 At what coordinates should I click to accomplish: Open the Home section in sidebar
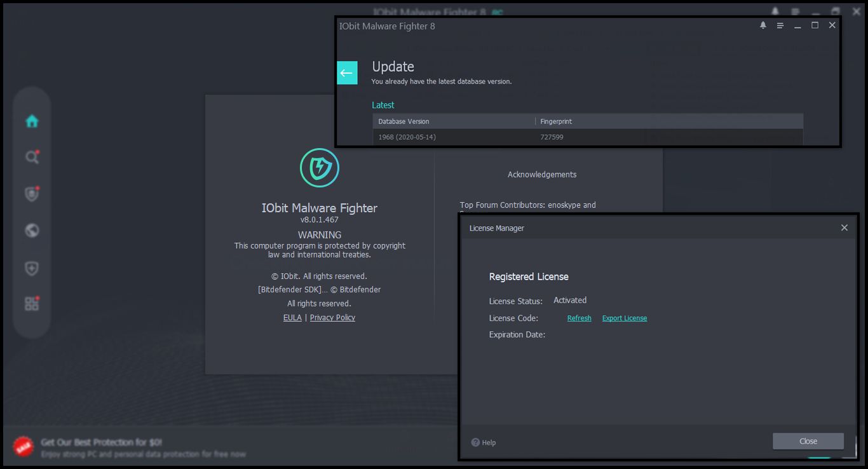pyautogui.click(x=32, y=121)
